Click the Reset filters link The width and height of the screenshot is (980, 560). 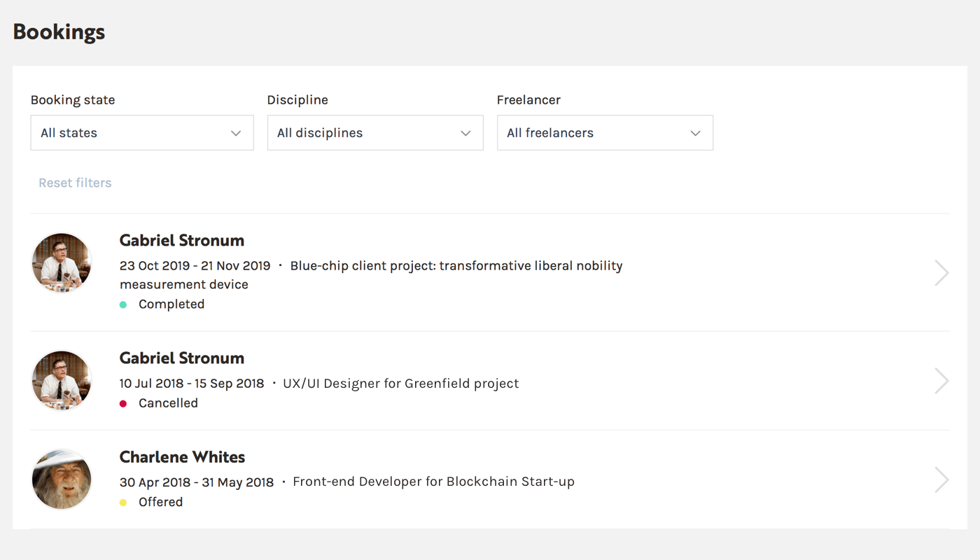coord(75,183)
